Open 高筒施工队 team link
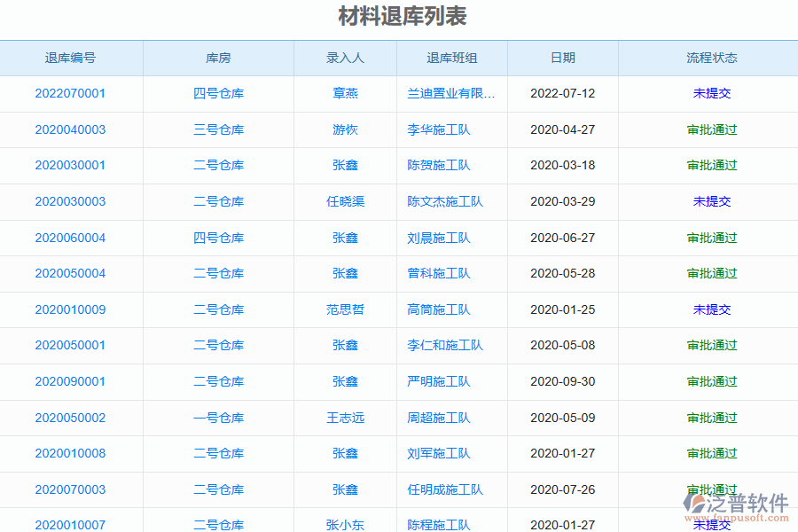Image resolution: width=798 pixels, height=532 pixels. (x=437, y=309)
